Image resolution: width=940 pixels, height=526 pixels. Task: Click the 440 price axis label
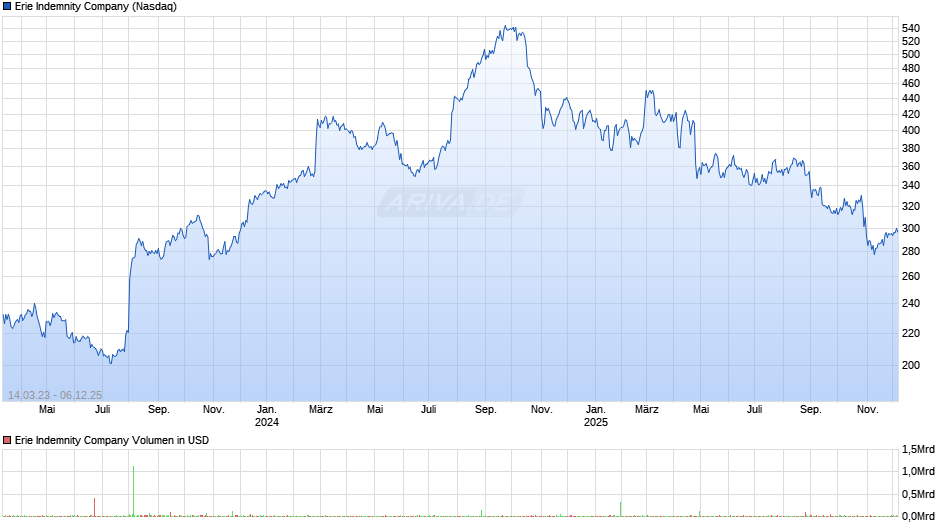click(x=911, y=98)
